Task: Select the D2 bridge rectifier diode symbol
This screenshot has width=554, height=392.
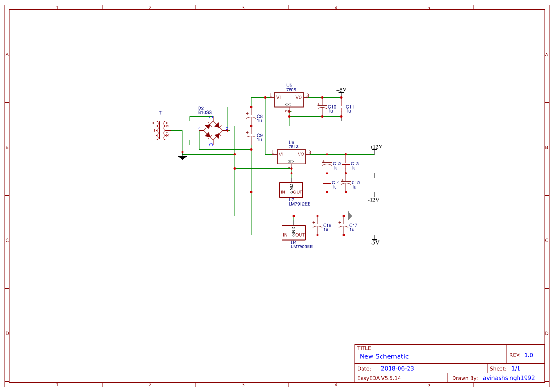Action: coord(213,130)
